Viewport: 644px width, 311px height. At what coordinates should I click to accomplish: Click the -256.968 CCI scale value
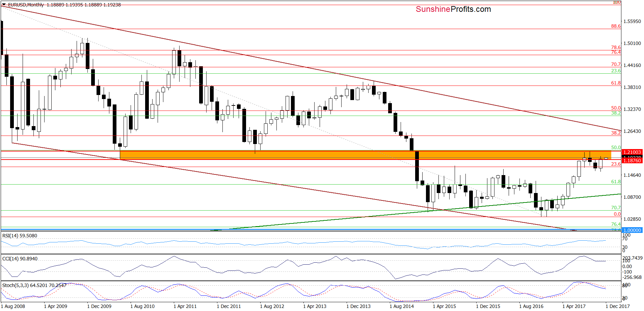[632, 277]
